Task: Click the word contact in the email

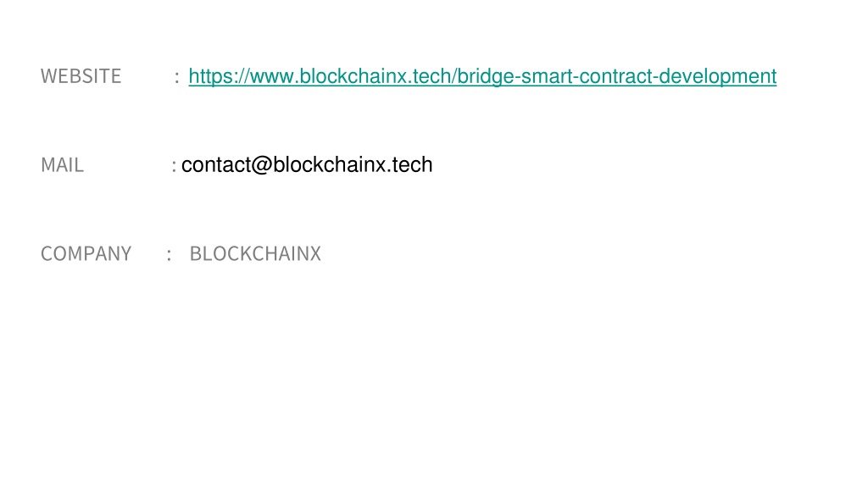Action: tap(216, 165)
